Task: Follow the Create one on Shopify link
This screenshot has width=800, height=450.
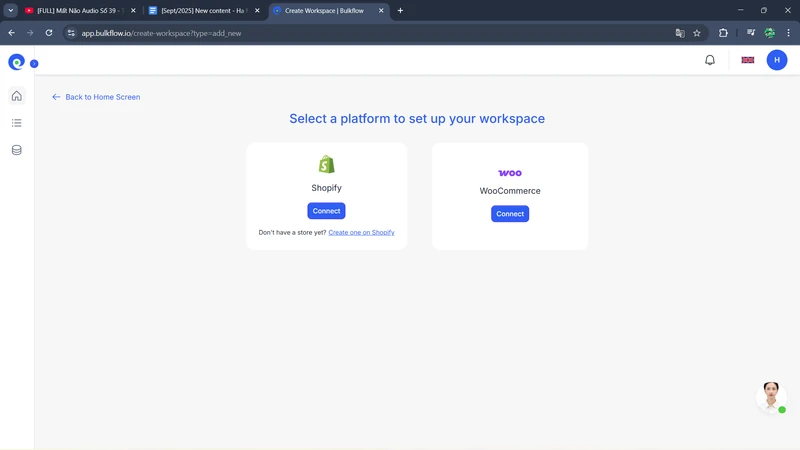Action: pos(361,233)
